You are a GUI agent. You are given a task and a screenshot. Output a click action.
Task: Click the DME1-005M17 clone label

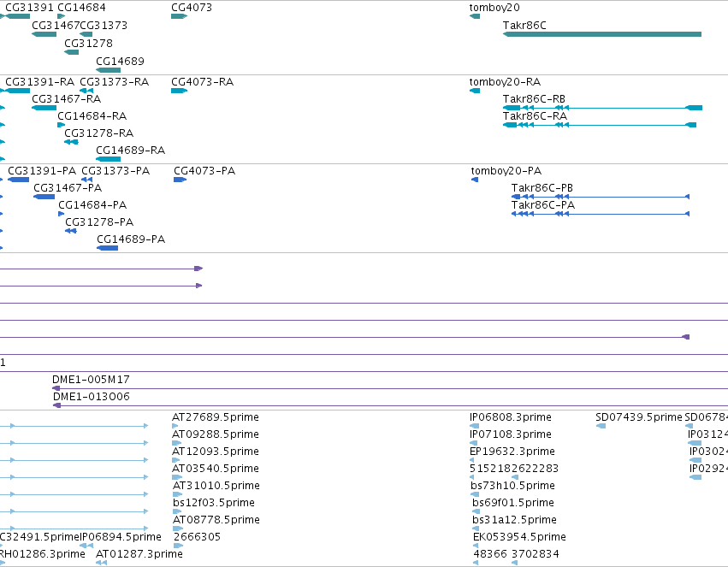pos(91,380)
